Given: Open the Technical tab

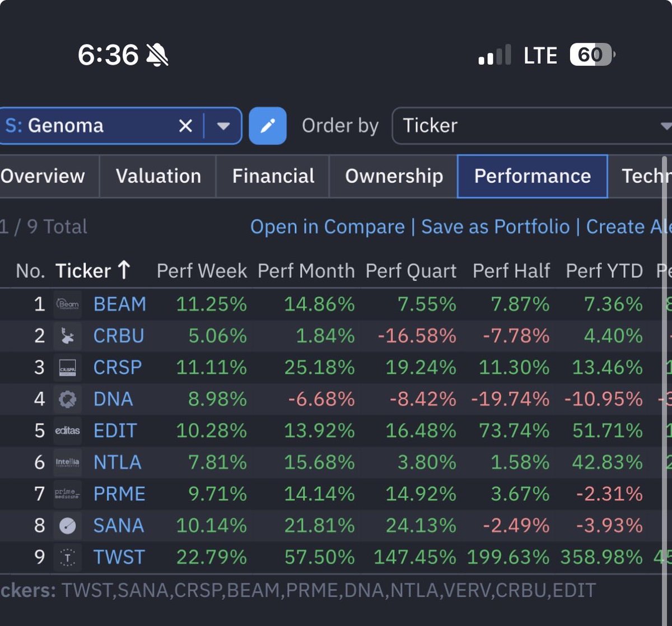Looking at the screenshot, I should 640,176.
